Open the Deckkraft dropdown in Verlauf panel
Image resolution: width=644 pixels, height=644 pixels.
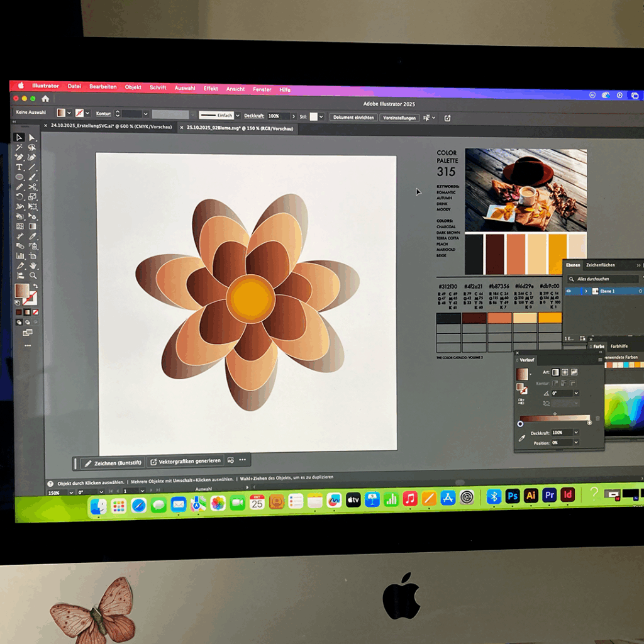[x=575, y=433]
